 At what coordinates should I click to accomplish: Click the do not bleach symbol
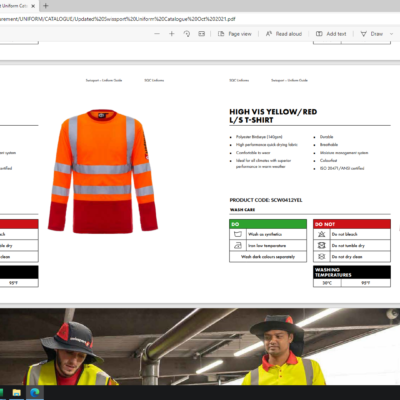(321, 234)
